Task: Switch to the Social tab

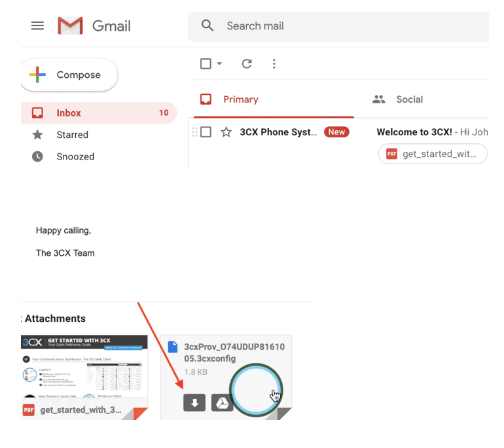Action: click(x=409, y=99)
